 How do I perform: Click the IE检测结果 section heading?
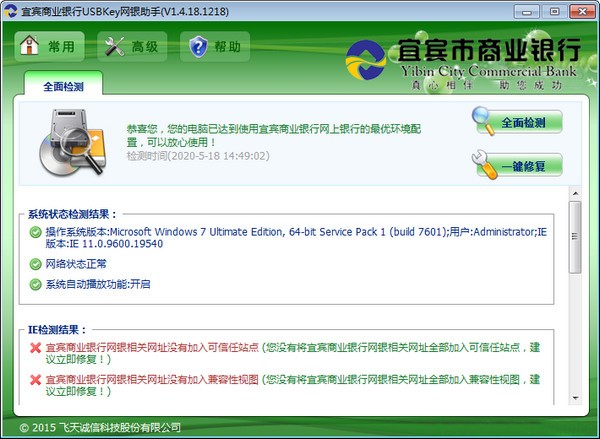click(x=57, y=330)
